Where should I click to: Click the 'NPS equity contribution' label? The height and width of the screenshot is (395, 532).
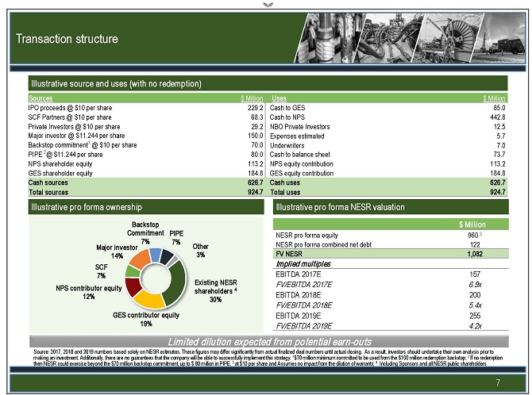301,164
